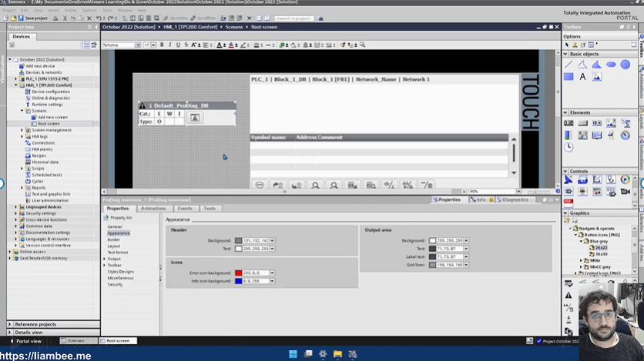Select the Ellipse basic object
644x361 pixels.
[611, 65]
